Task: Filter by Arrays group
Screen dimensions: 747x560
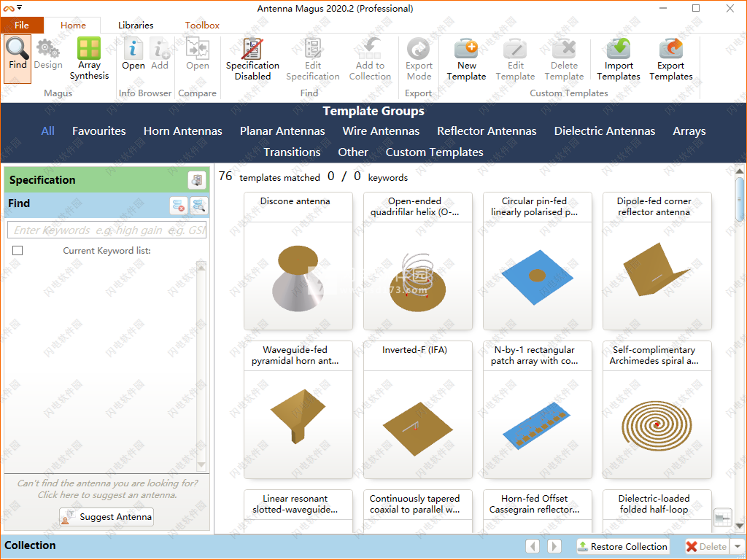Action: pyautogui.click(x=689, y=131)
